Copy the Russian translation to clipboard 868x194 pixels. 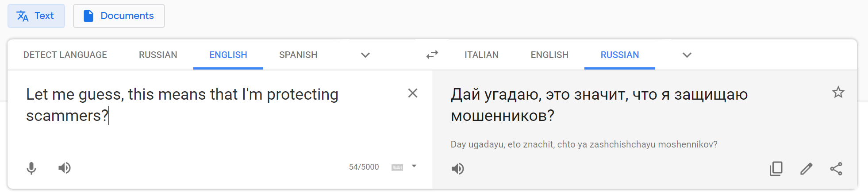click(776, 169)
